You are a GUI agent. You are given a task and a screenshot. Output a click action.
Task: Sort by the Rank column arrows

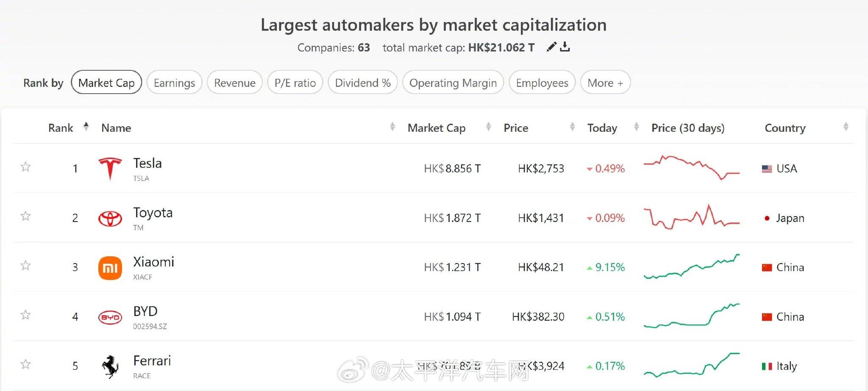coord(86,127)
